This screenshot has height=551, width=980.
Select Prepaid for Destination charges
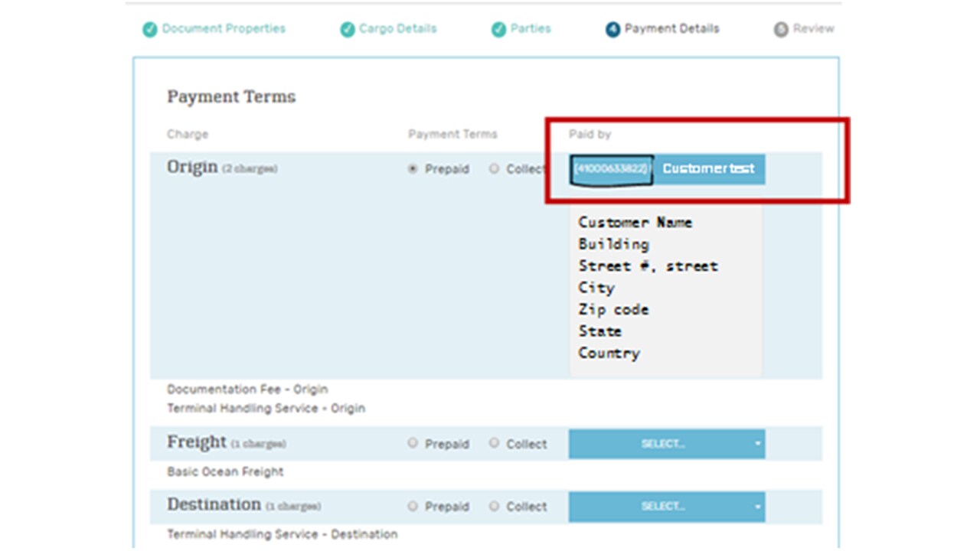pyautogui.click(x=413, y=506)
